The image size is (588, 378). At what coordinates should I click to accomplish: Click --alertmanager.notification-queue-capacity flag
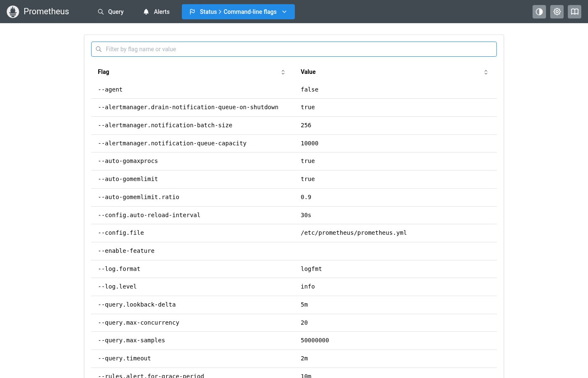(x=172, y=143)
